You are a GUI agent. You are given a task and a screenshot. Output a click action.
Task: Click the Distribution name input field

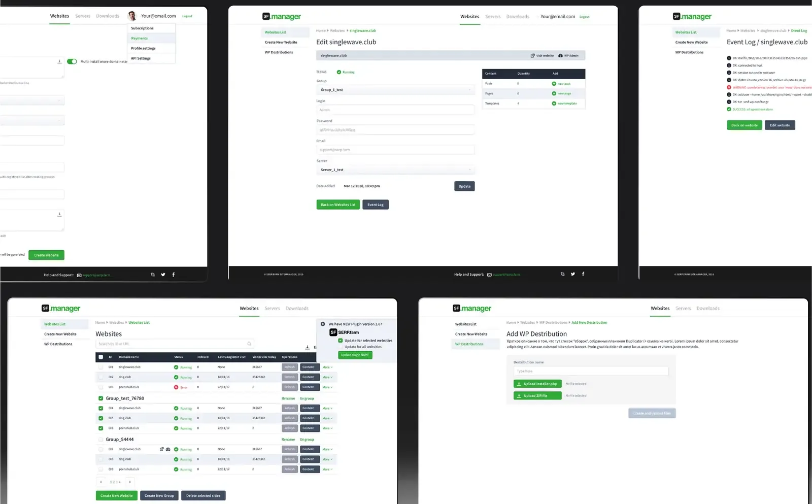point(591,372)
